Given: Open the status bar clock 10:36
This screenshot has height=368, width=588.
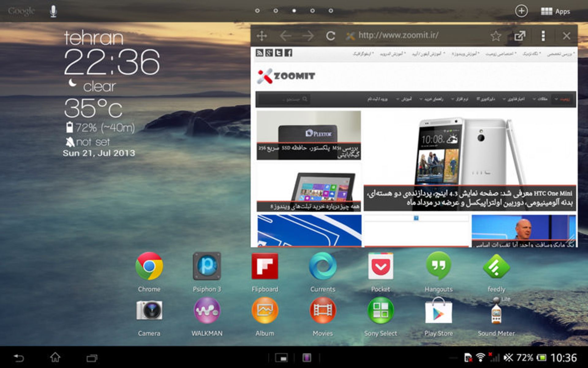Looking at the screenshot, I should (563, 358).
